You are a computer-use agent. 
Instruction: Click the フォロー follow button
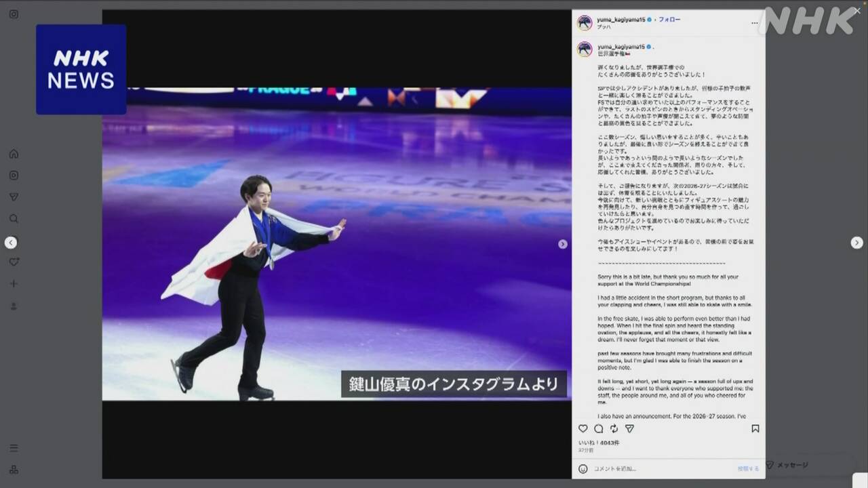(x=669, y=20)
